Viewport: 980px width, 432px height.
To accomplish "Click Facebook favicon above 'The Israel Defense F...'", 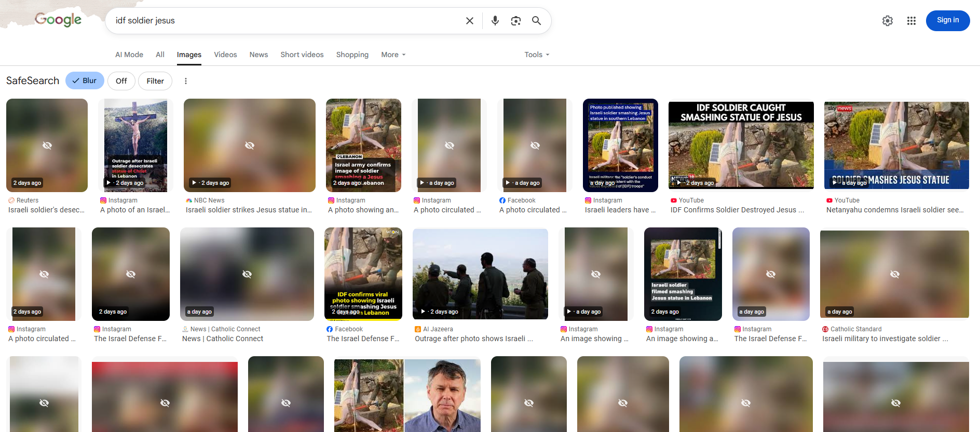I will pos(330,329).
